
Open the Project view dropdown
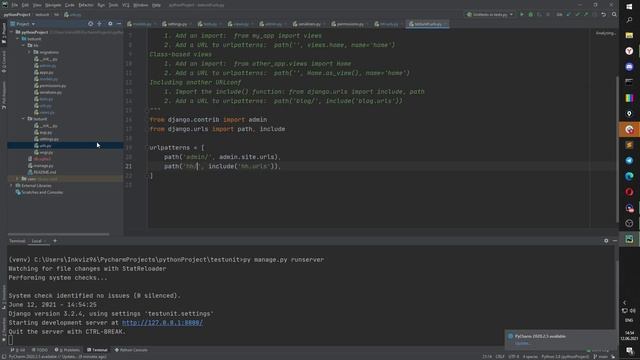(x=24, y=24)
